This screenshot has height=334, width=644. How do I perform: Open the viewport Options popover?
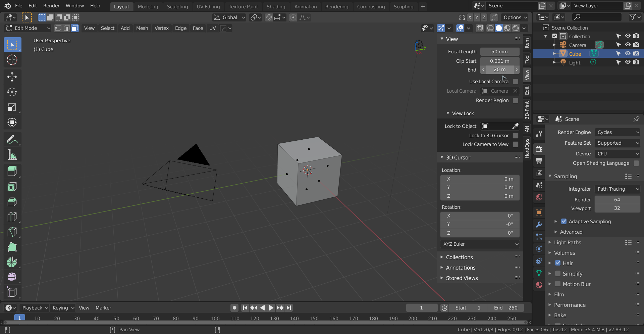[515, 17]
